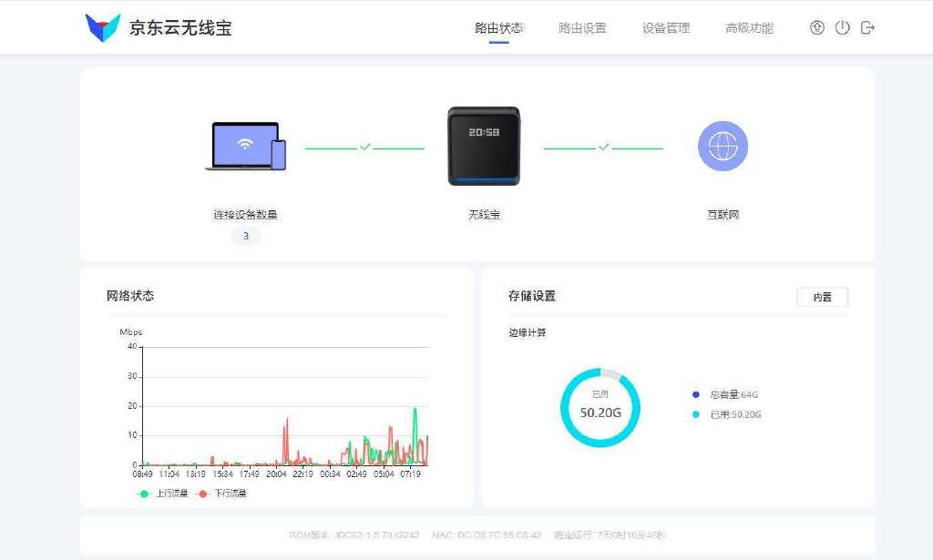
Task: Click the 下行流量 legend label
Action: [x=231, y=494]
